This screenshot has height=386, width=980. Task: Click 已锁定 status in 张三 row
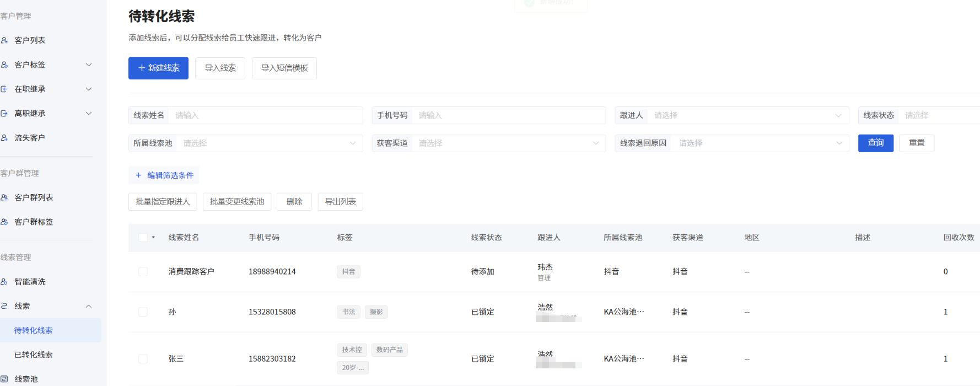click(x=483, y=359)
